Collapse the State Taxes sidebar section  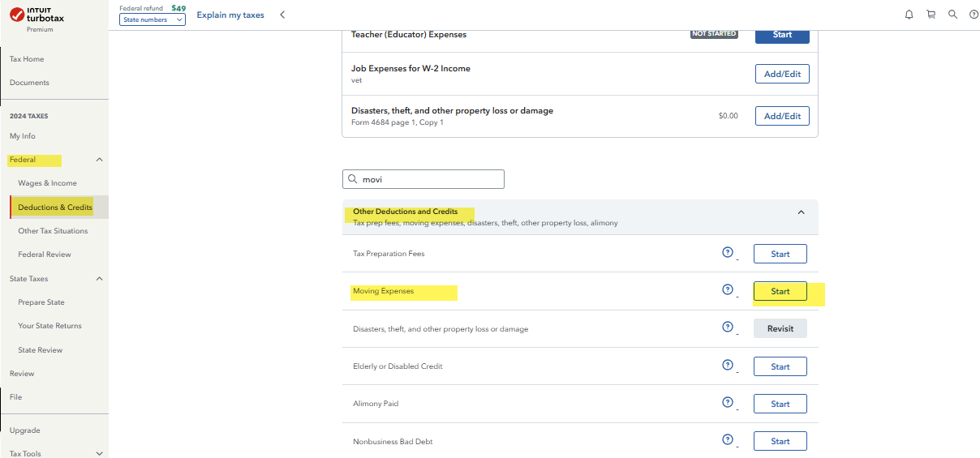99,279
